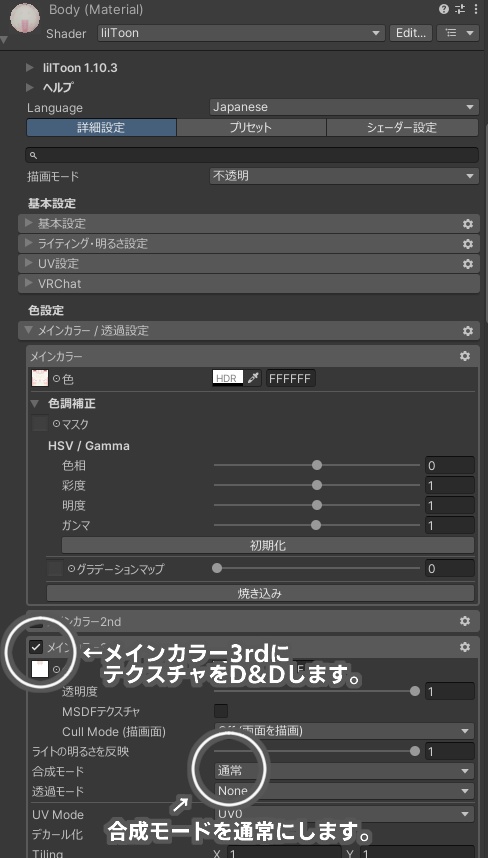This screenshot has height=858, width=488.
Task: Collapse the メインカラー / 透過設定 section
Action: [29, 331]
